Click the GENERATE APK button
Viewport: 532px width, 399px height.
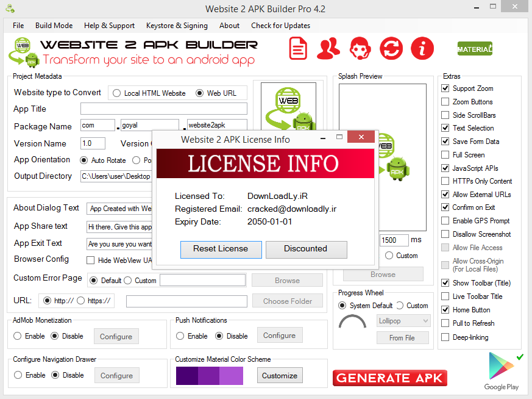(389, 378)
